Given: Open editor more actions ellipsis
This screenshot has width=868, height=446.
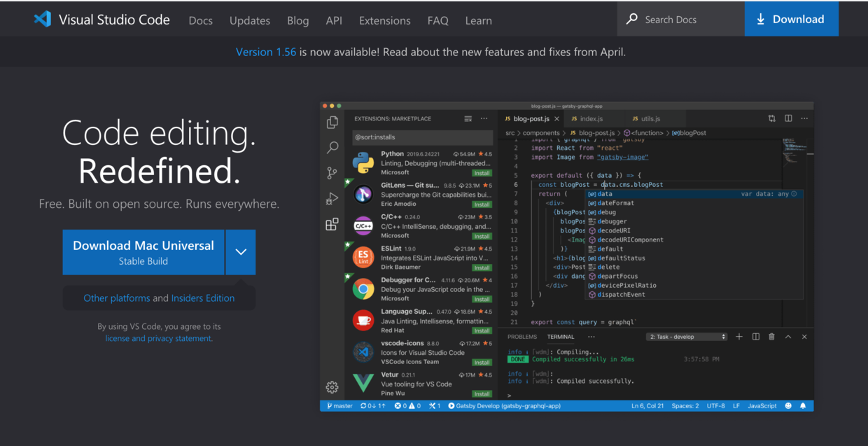Looking at the screenshot, I should [804, 119].
